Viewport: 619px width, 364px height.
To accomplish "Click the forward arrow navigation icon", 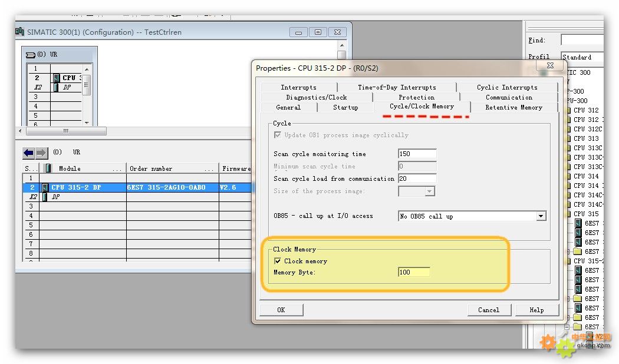I will click(41, 153).
